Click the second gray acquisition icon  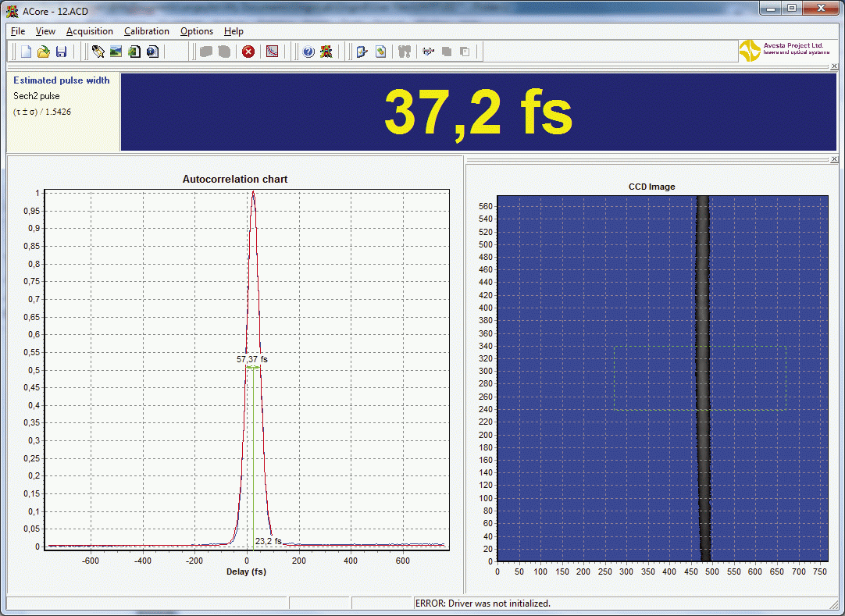coord(224,52)
